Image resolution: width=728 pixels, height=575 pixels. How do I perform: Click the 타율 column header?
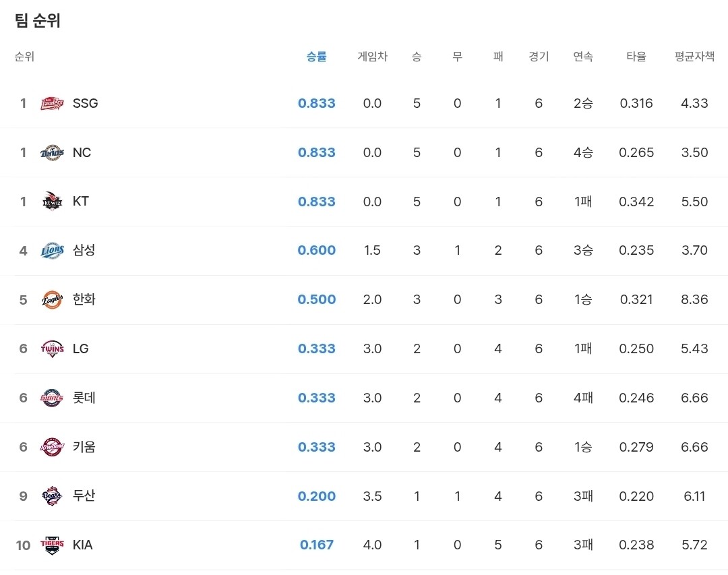coord(636,57)
